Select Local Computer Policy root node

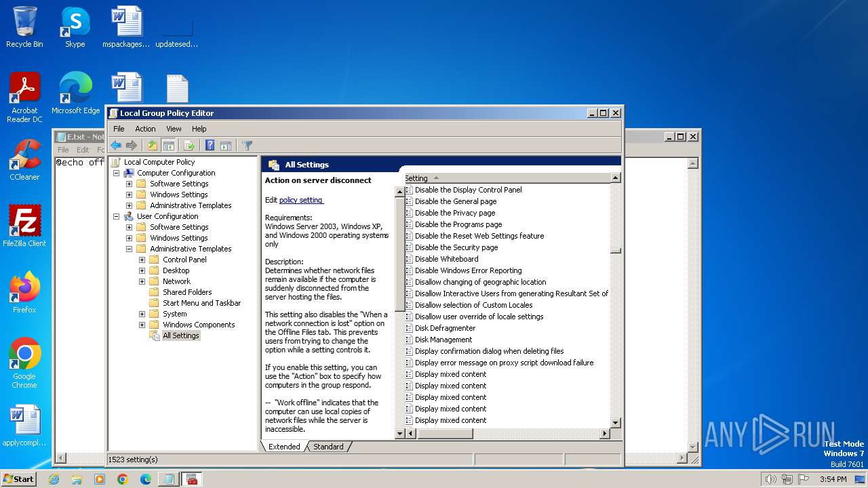click(x=159, y=162)
